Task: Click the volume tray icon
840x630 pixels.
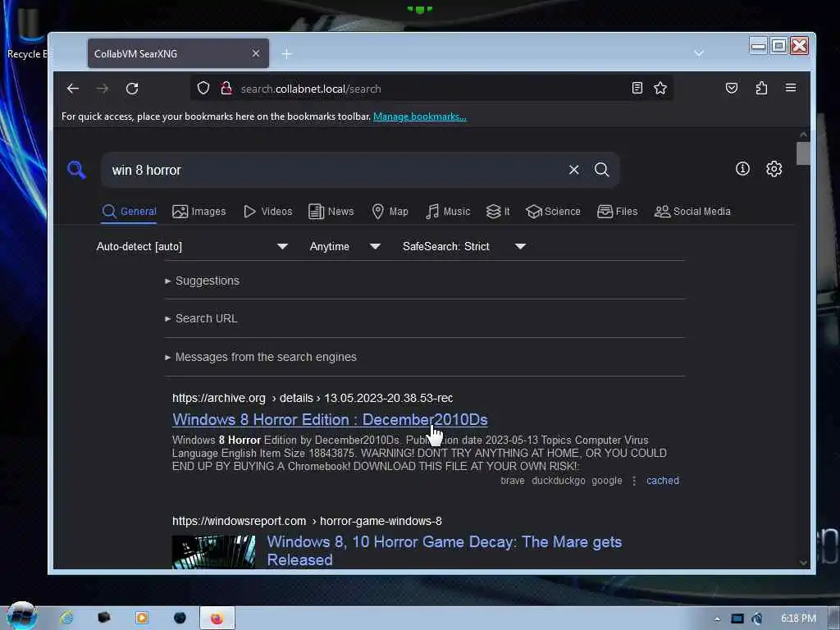Action: [x=757, y=619]
